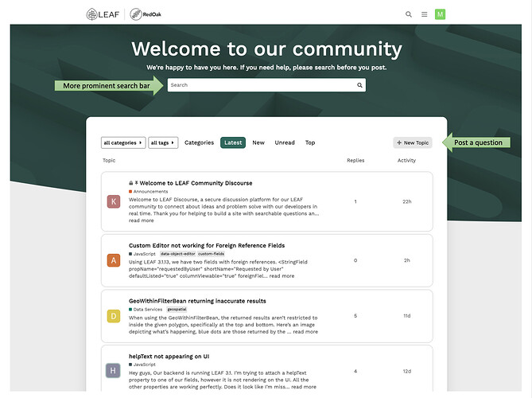Open 'GeoWithinFilterBean returning inaccurate results' topic
The width and height of the screenshot is (532, 398).
coord(197,301)
